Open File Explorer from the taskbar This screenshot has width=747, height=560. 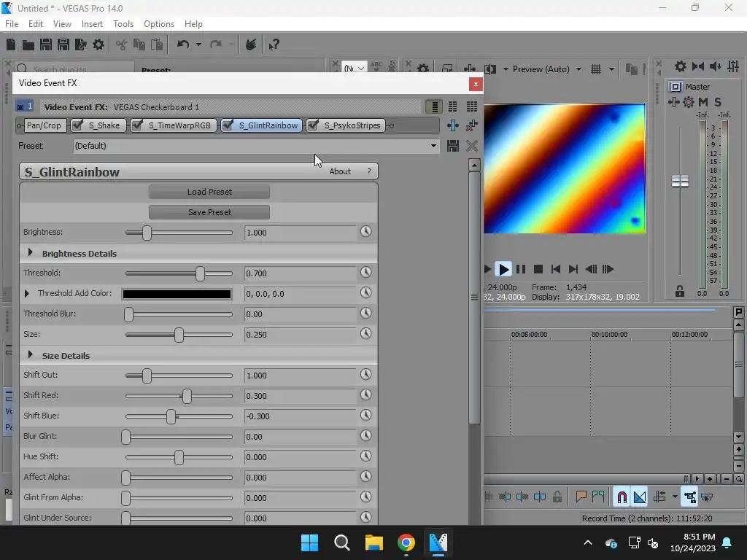coord(374,542)
